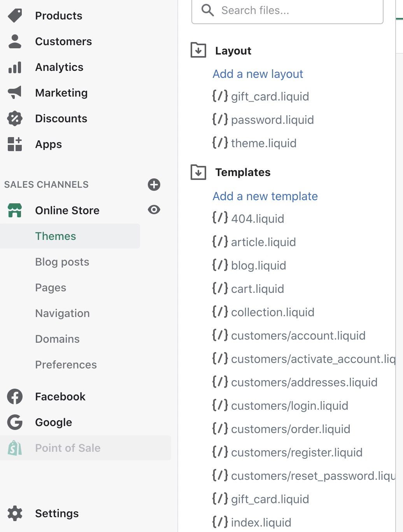Click the Google channel icon
This screenshot has width=403, height=532.
click(15, 422)
